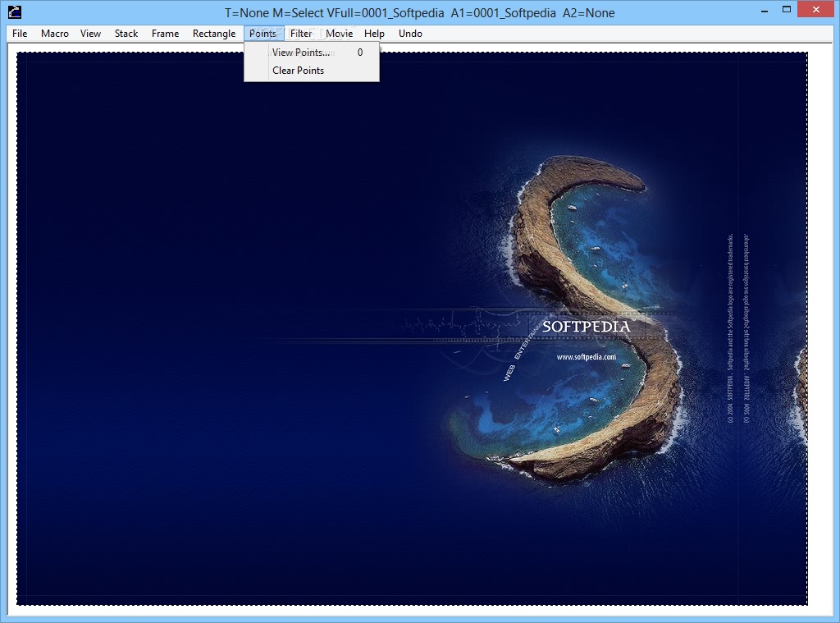This screenshot has height=623, width=840.
Task: Open the Movie menu
Action: point(339,33)
